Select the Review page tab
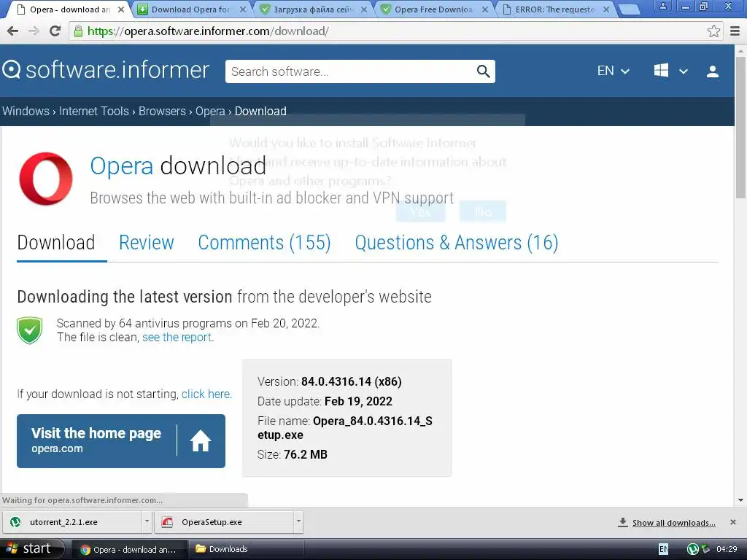The width and height of the screenshot is (747, 560). 146,242
